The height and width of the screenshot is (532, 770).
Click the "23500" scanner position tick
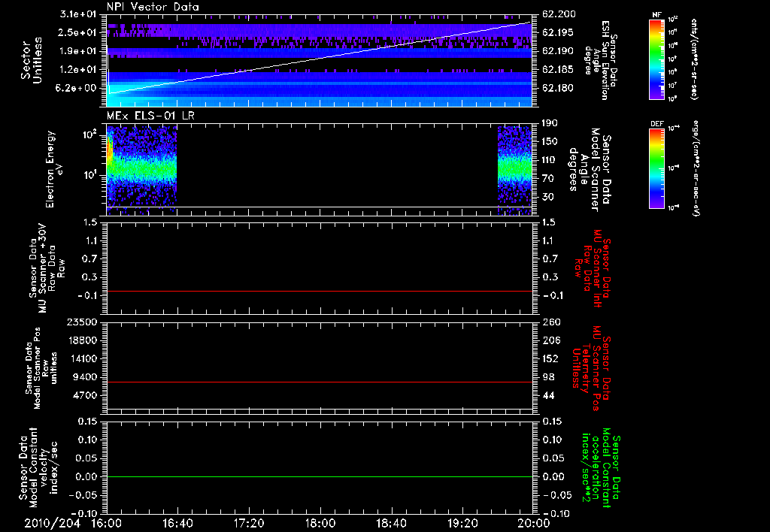pos(82,322)
